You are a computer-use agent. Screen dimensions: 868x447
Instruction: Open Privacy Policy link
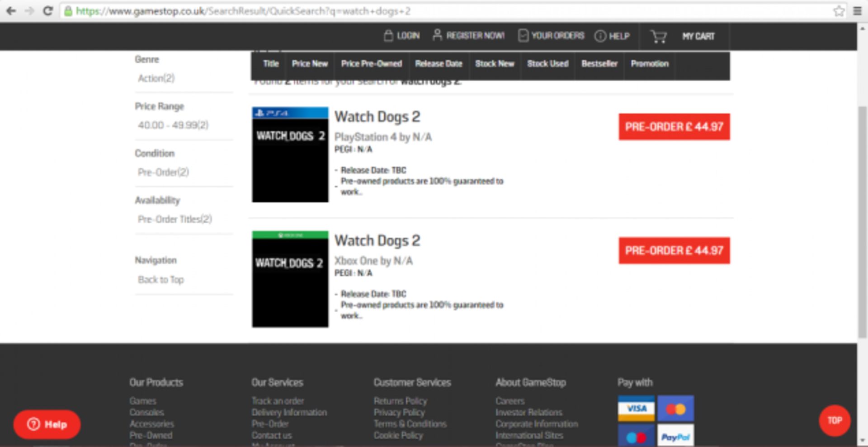pos(399,412)
